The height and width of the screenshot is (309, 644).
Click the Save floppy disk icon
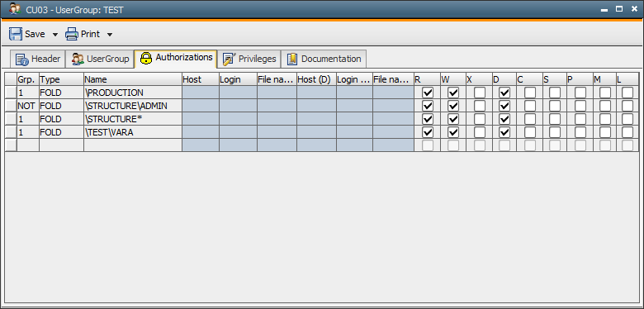point(16,34)
